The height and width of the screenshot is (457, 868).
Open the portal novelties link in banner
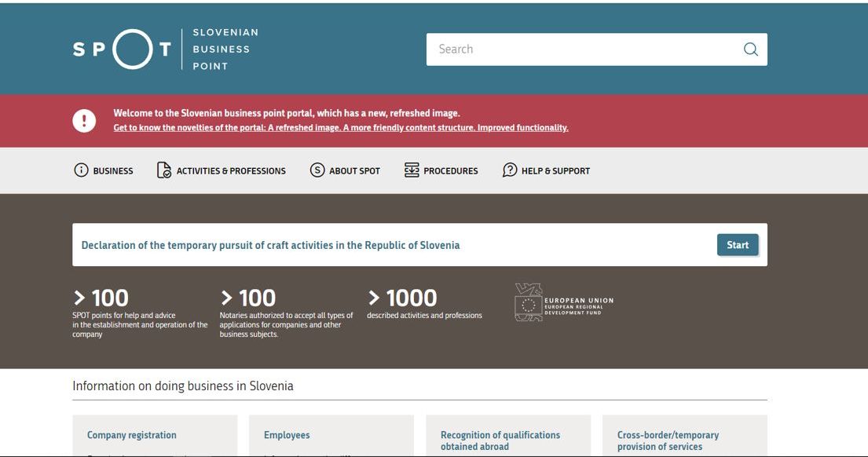[340, 128]
